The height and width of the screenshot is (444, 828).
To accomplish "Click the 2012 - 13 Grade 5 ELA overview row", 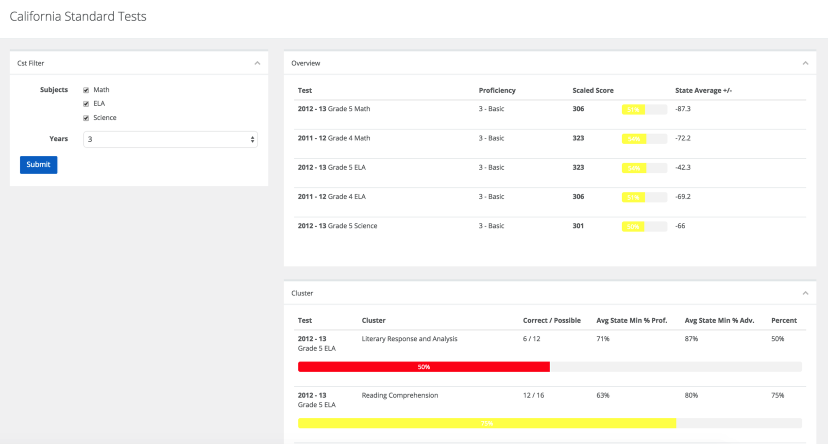I will [x=550, y=173].
